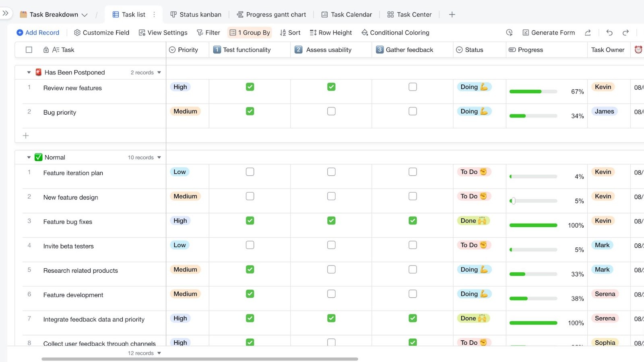Open Conditional Coloring settings
Viewport: 644px width, 362px height.
395,33
